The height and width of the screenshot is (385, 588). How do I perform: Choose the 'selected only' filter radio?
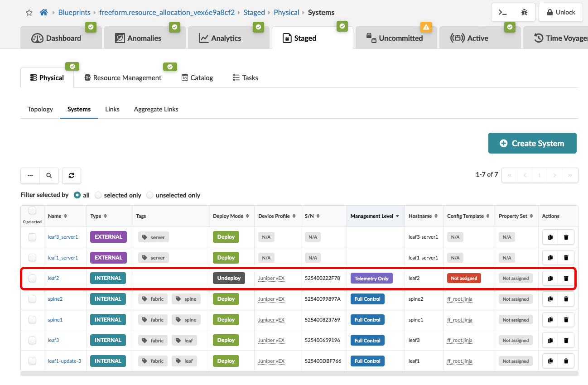tap(98, 195)
